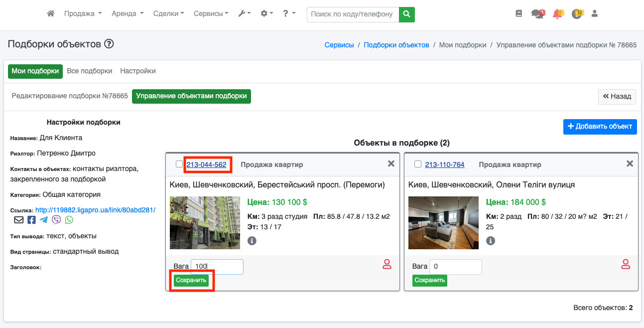Remove object 213-110-764 from the selection
Viewport: 644px width, 328px height.
coord(630,164)
